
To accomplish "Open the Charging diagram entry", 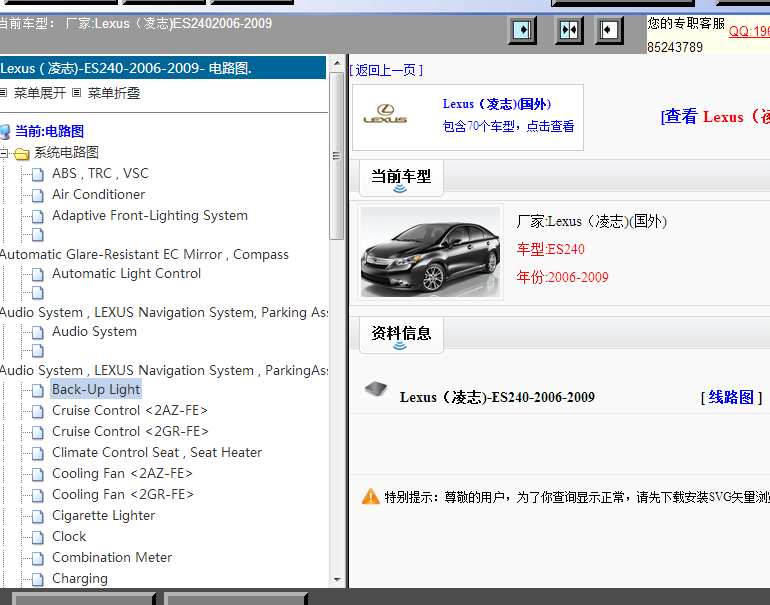I will 80,578.
